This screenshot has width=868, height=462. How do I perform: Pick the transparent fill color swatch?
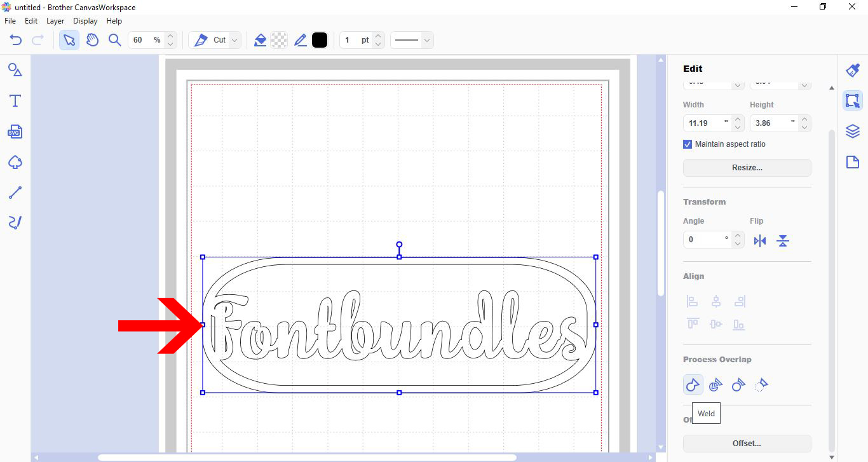[279, 40]
